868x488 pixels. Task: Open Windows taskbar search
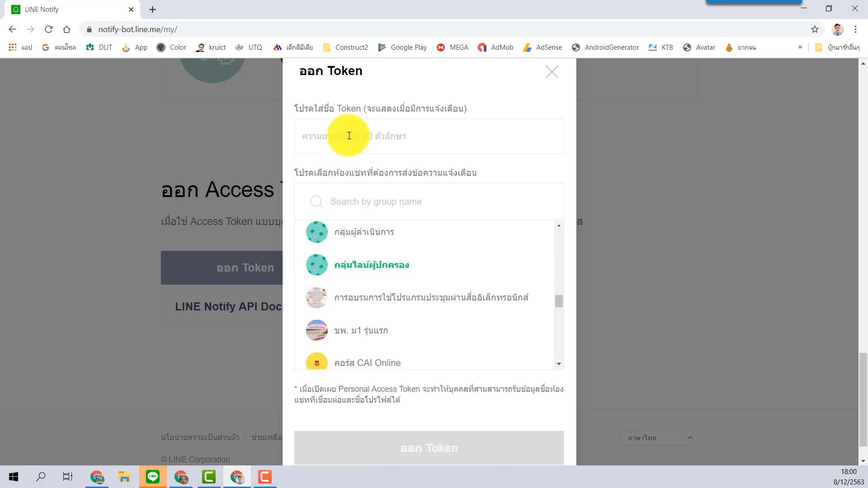pos(41,477)
